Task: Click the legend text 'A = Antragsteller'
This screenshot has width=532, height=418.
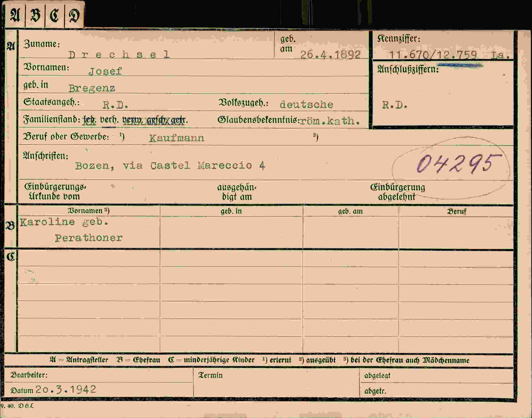Action: [79, 360]
